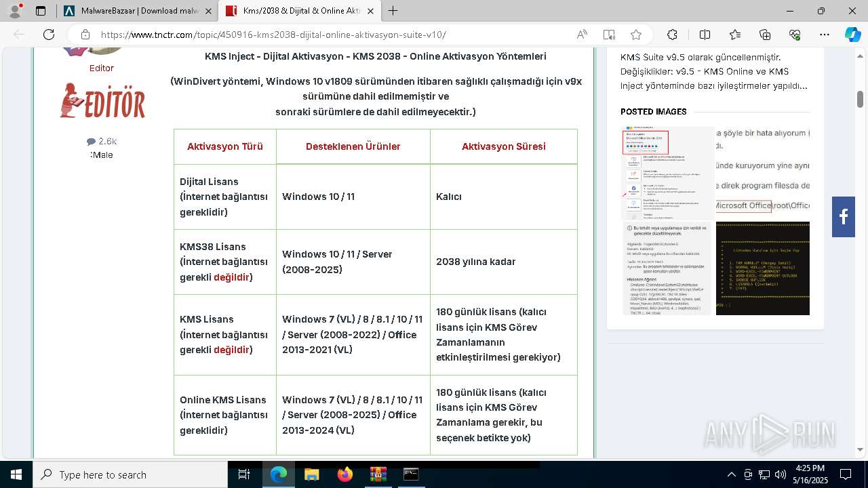Image resolution: width=868 pixels, height=488 pixels.
Task: Open the threat detection posted image thumbnail
Action: (668, 268)
